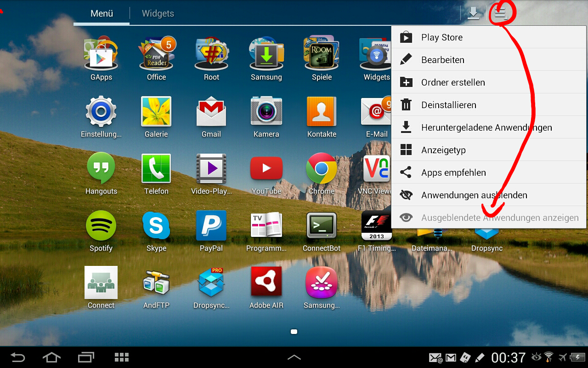588x368 pixels.
Task: Open Skype app
Action: coord(156,225)
